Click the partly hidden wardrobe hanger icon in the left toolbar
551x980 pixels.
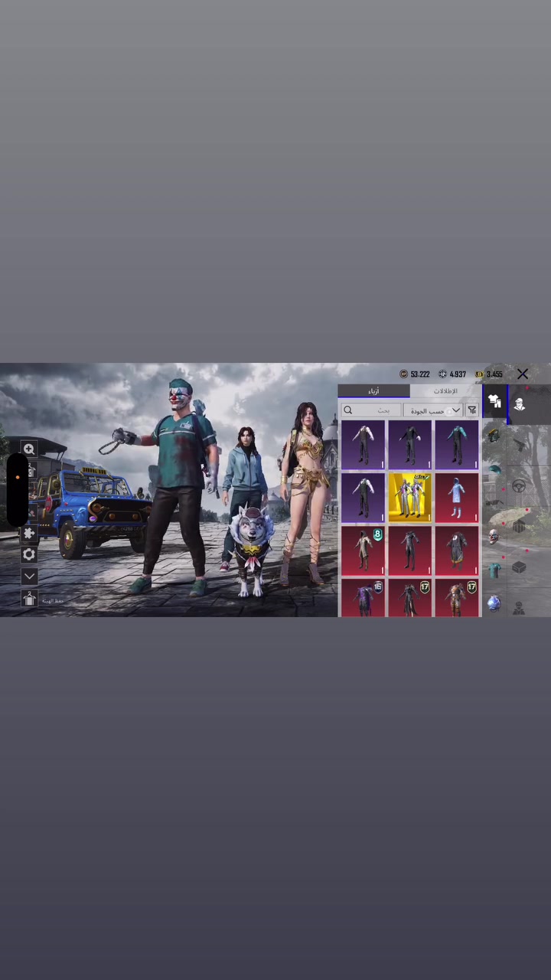(x=32, y=469)
